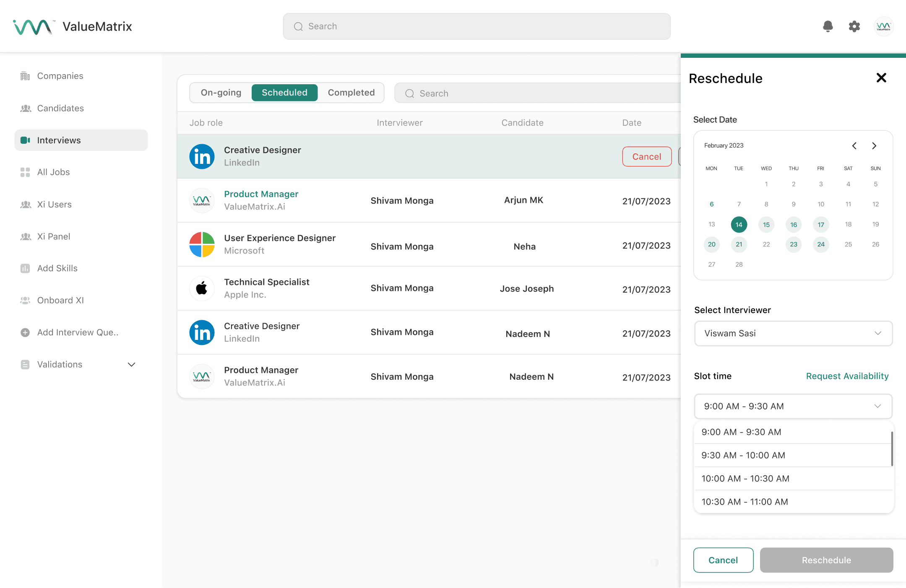The image size is (906, 588).
Task: Open settings gear icon in header
Action: tap(854, 26)
